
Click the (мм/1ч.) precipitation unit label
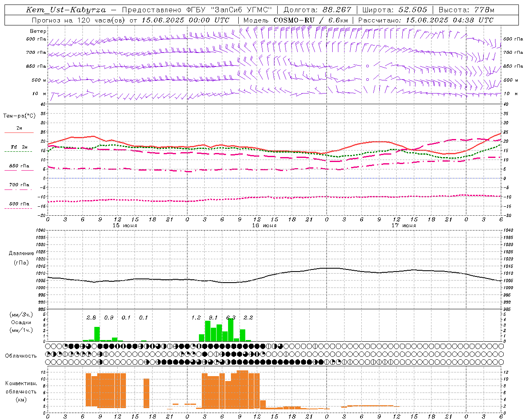click(x=21, y=330)
